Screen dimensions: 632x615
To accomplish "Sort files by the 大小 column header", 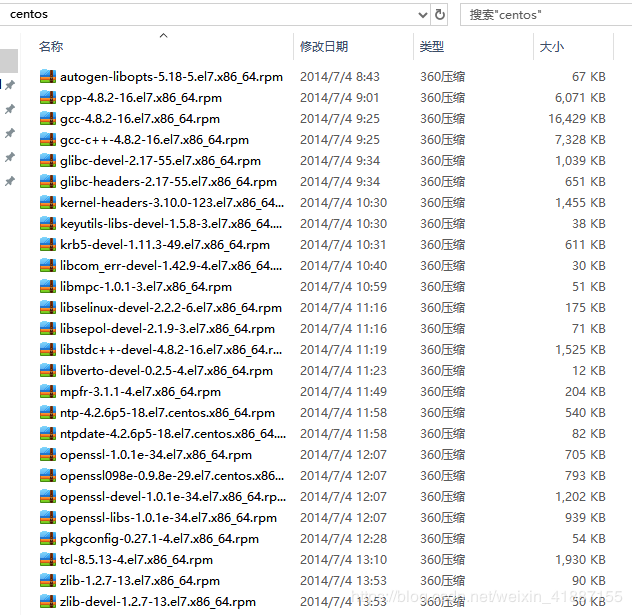I will pos(552,46).
